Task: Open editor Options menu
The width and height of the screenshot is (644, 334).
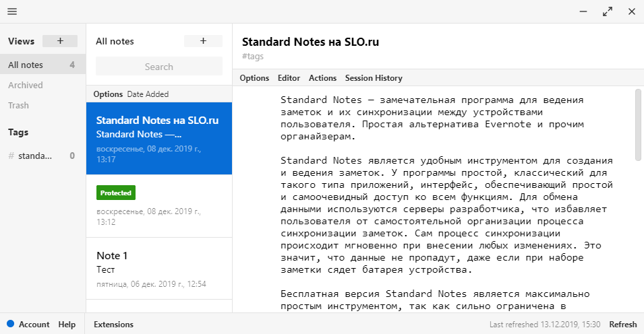Action: (254, 78)
